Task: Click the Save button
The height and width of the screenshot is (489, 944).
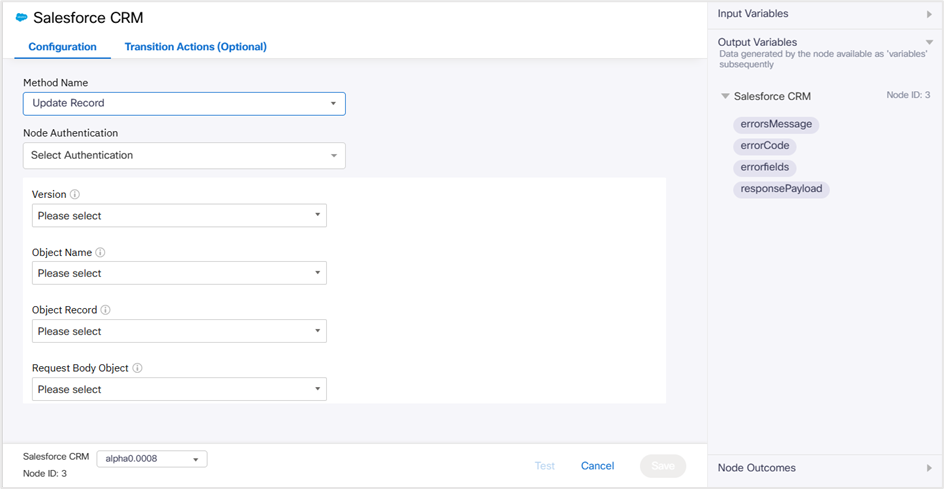Action: [663, 466]
